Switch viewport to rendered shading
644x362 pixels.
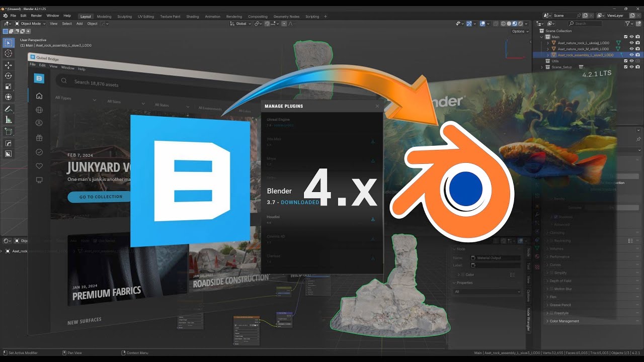tap(521, 24)
